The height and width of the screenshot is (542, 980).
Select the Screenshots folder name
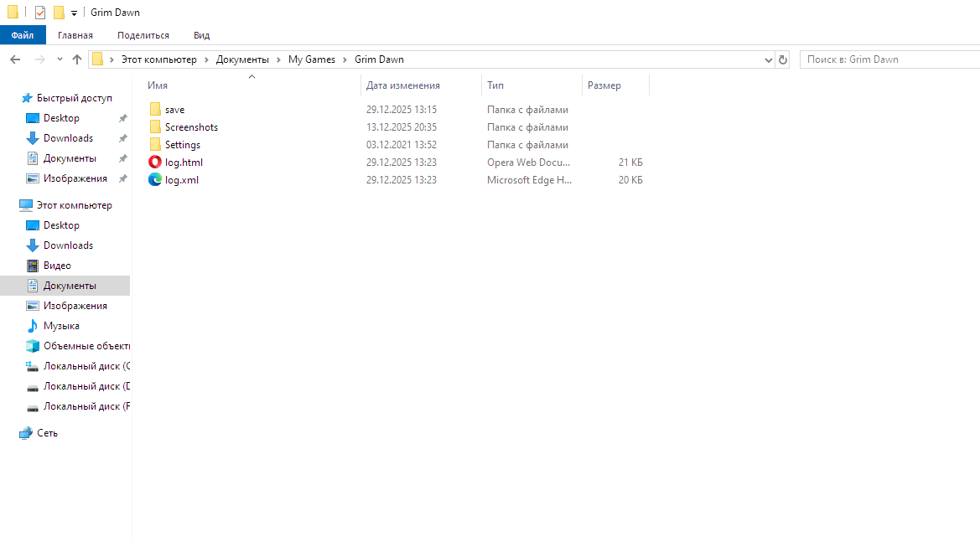191,127
